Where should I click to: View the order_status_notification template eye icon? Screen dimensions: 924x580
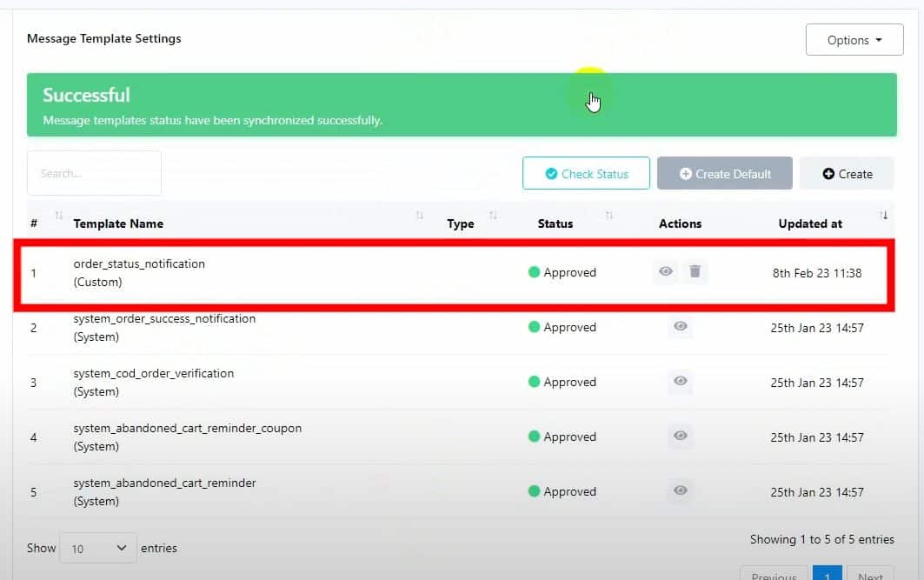click(666, 272)
